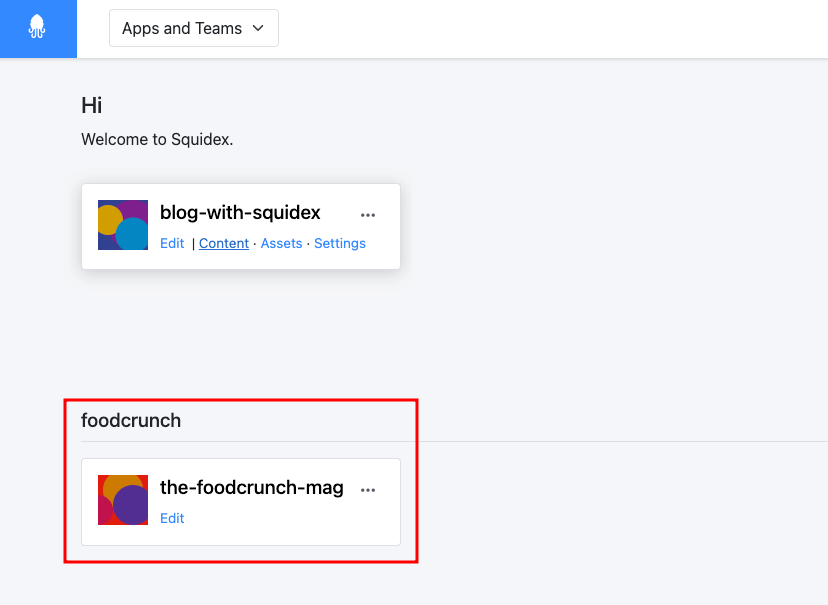The image size is (828, 605).
Task: Click the Apps and Teams label text
Action: tap(182, 28)
